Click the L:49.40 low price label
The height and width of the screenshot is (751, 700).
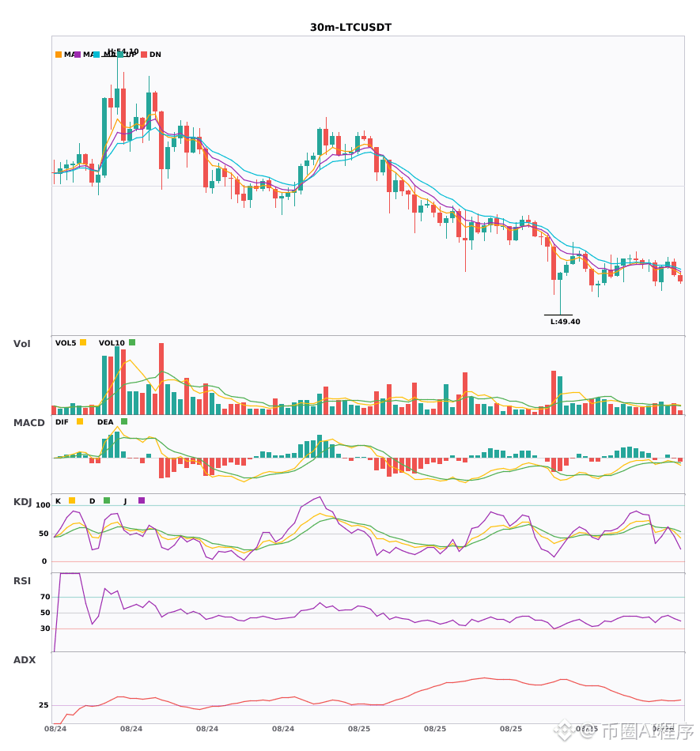(x=565, y=322)
